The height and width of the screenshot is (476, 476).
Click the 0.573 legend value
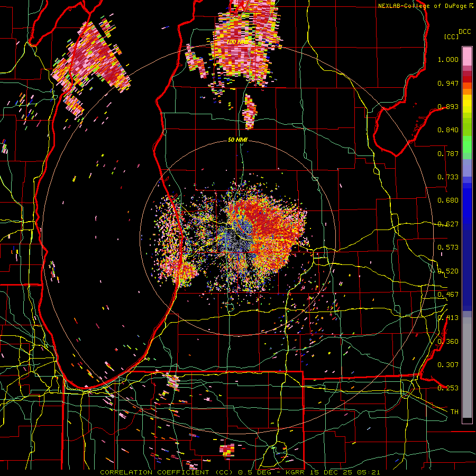click(x=448, y=248)
